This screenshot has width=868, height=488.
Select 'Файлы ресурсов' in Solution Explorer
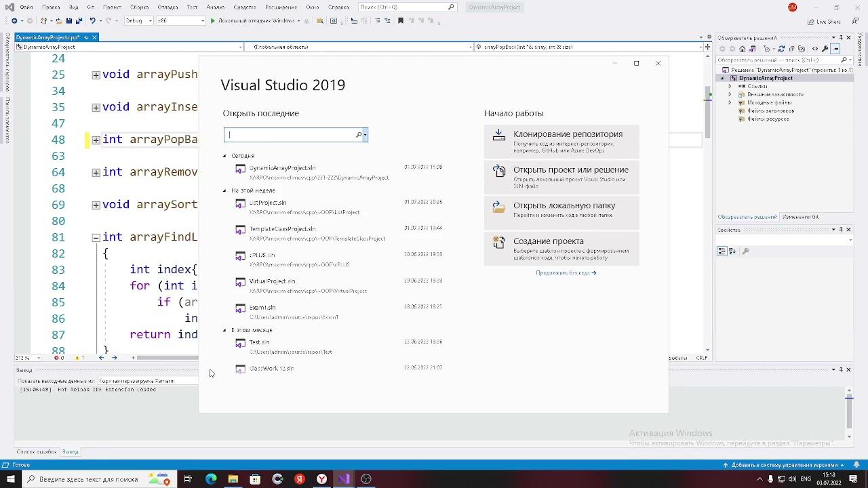pos(768,119)
